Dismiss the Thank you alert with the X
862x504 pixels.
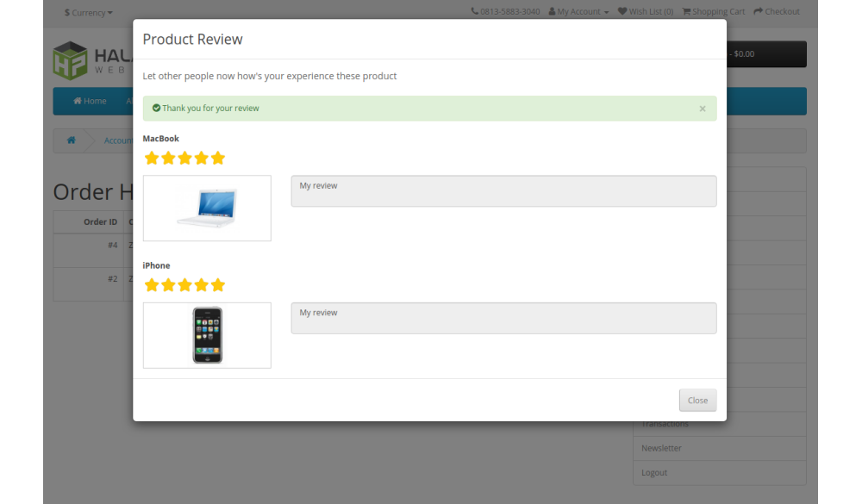click(703, 109)
